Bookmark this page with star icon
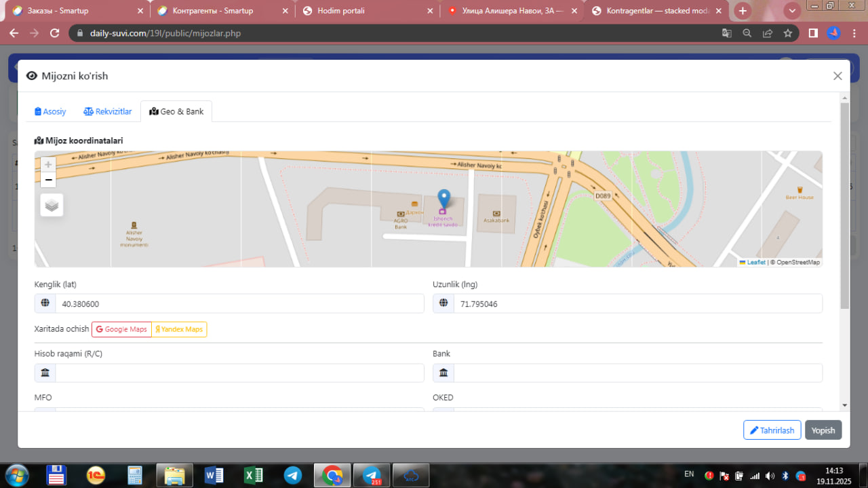The width and height of the screenshot is (868, 488). click(x=787, y=33)
